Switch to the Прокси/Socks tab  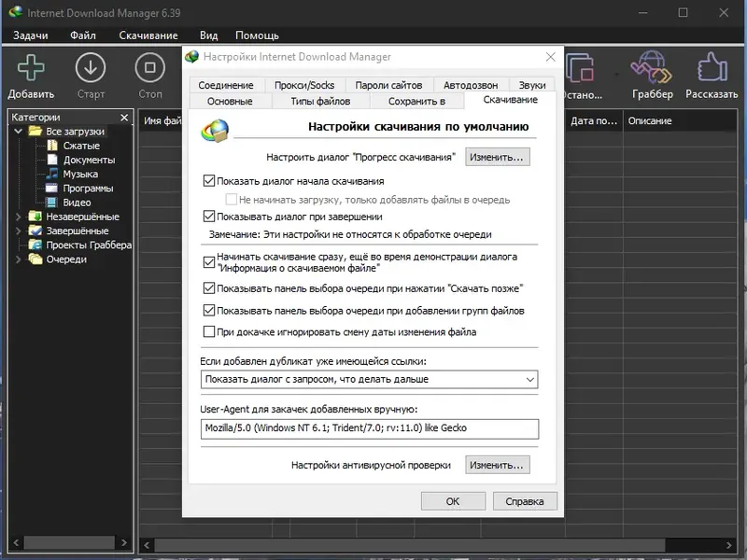(x=304, y=85)
